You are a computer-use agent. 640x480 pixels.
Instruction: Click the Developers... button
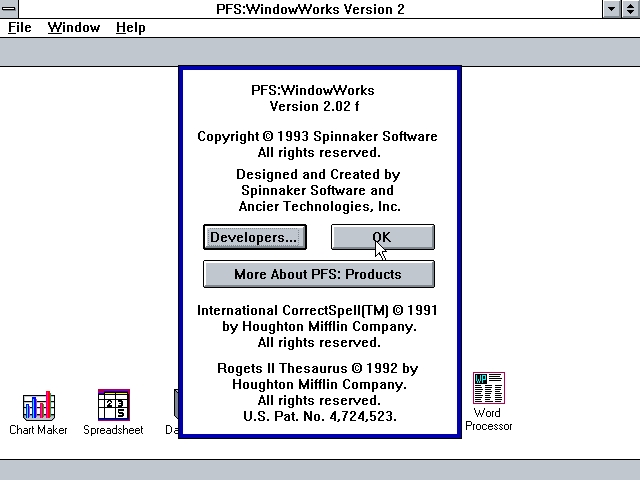tap(254, 237)
